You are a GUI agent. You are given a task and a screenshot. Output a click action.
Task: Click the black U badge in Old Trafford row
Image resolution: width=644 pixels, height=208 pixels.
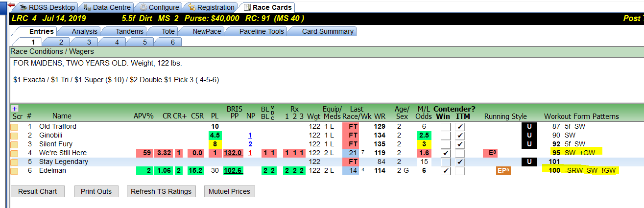pyautogui.click(x=529, y=126)
